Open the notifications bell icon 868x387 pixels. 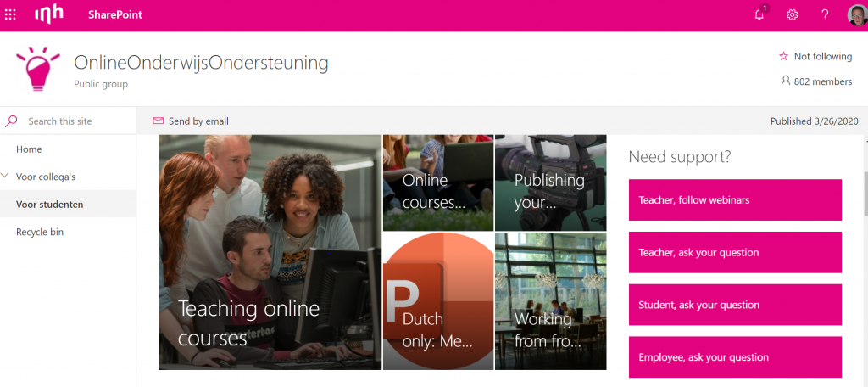pos(759,15)
